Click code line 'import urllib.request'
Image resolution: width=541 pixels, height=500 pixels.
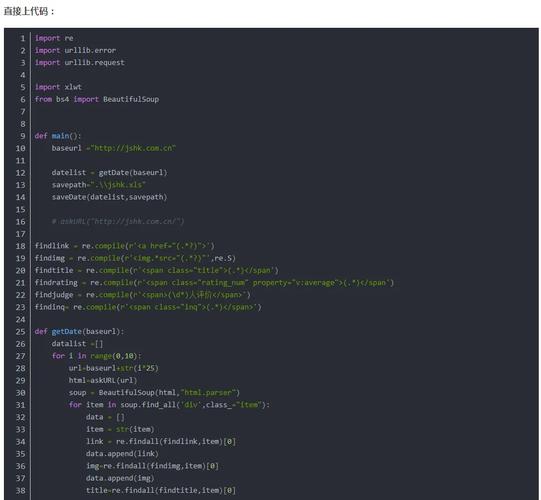pos(79,62)
